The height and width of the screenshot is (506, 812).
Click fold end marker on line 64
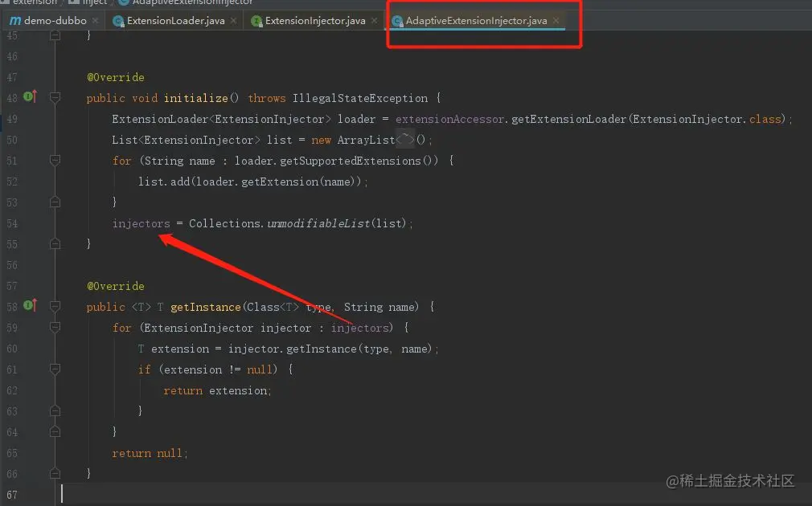point(55,431)
